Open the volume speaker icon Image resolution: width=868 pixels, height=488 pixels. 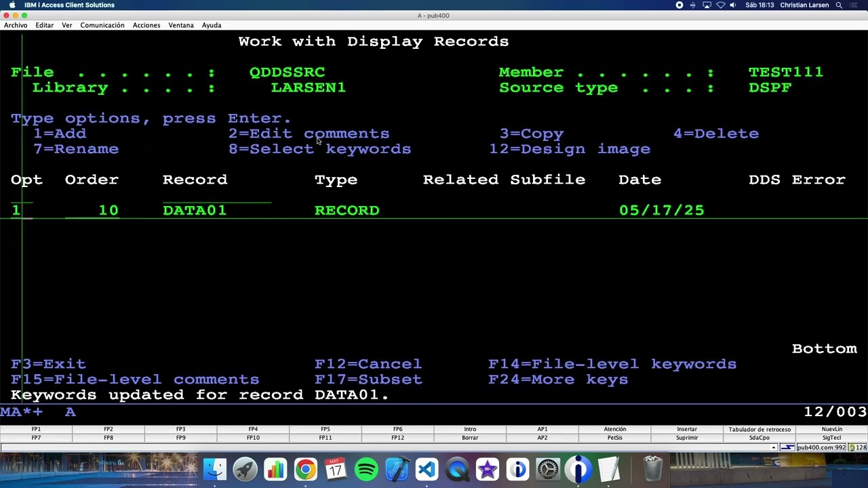733,5
